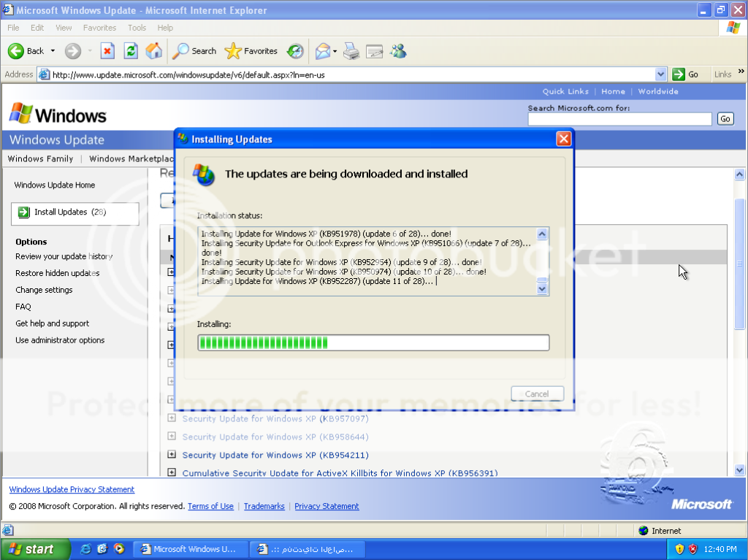
Task: Click Restore hidden updates
Action: click(x=57, y=273)
